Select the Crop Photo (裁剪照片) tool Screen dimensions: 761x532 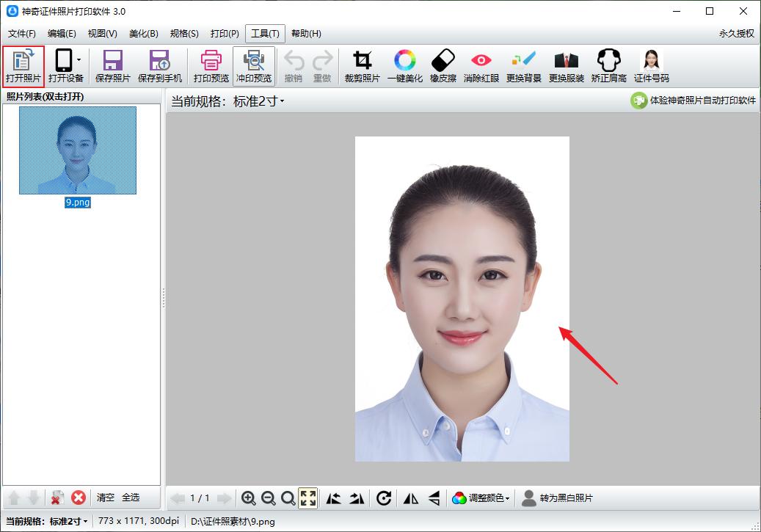(363, 66)
